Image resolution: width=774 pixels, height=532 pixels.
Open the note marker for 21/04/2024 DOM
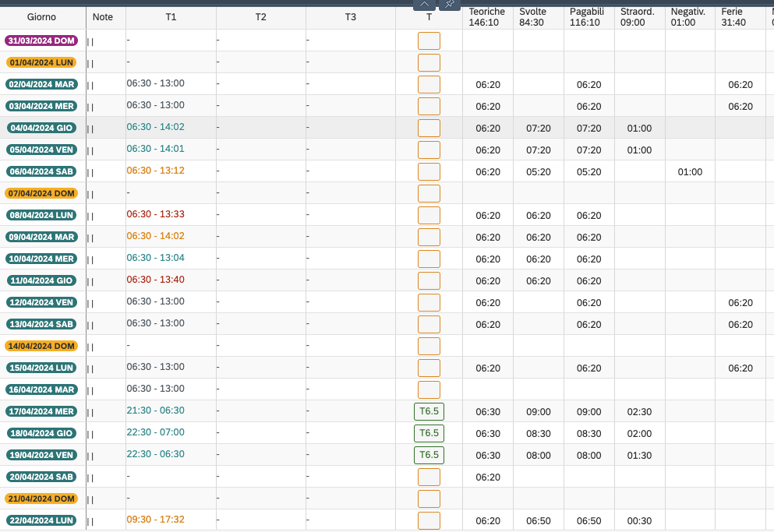tap(90, 500)
